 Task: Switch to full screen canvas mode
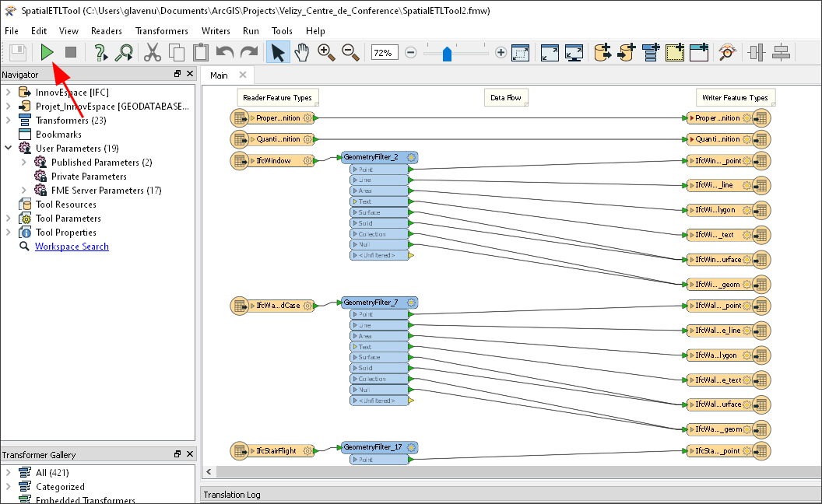(574, 52)
